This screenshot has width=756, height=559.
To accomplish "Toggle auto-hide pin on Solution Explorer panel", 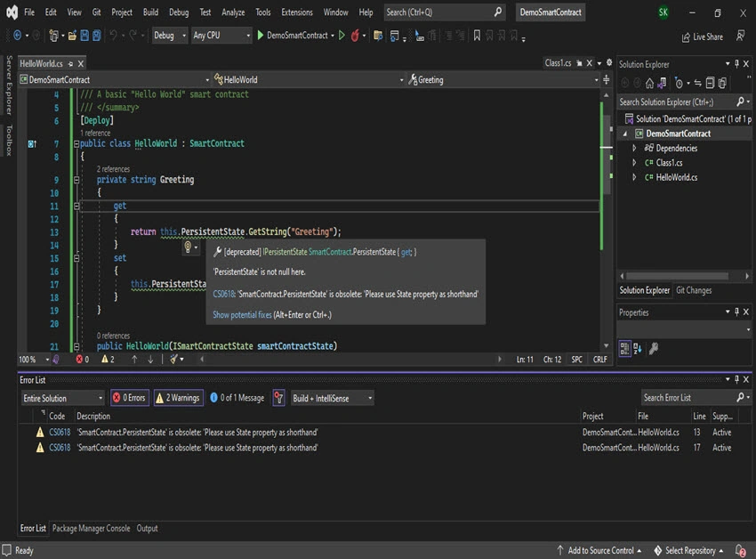I will (736, 64).
